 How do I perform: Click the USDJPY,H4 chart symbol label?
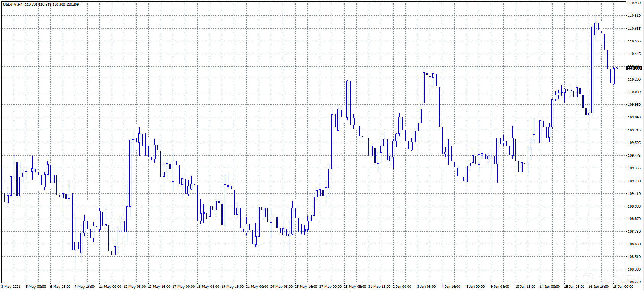13,5
